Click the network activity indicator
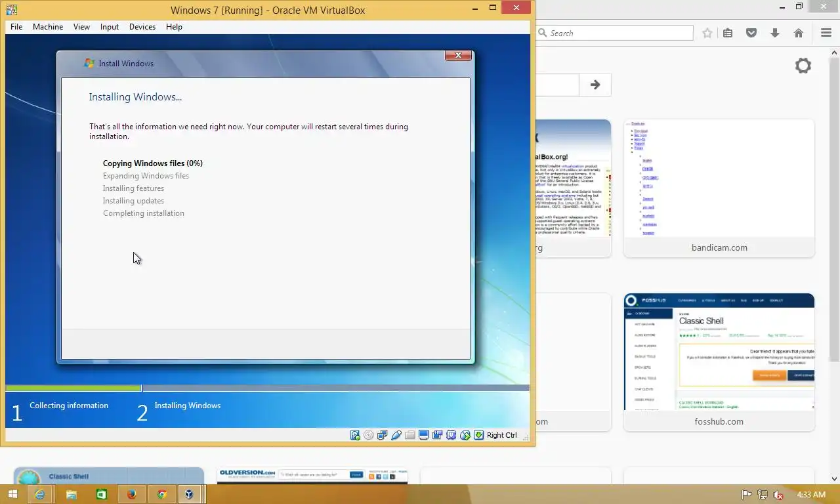Screen dimensions: 840x504 coord(382,435)
